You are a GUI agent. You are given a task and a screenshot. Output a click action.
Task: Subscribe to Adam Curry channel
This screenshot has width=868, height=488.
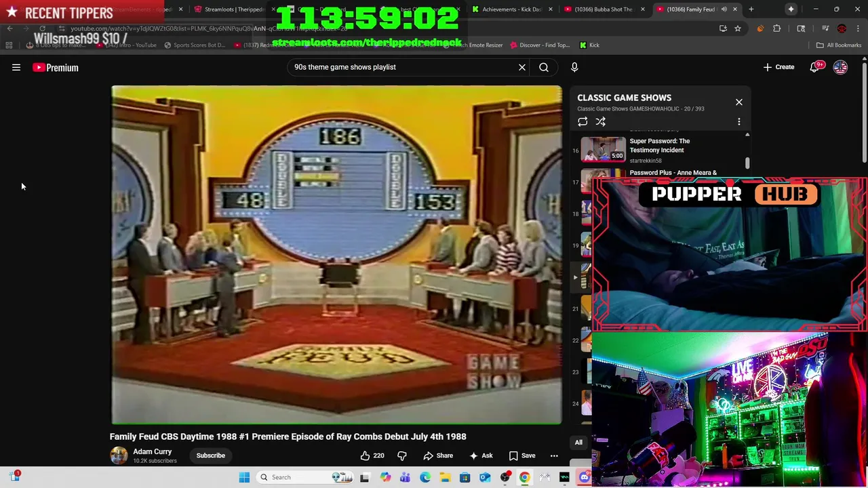(x=211, y=455)
